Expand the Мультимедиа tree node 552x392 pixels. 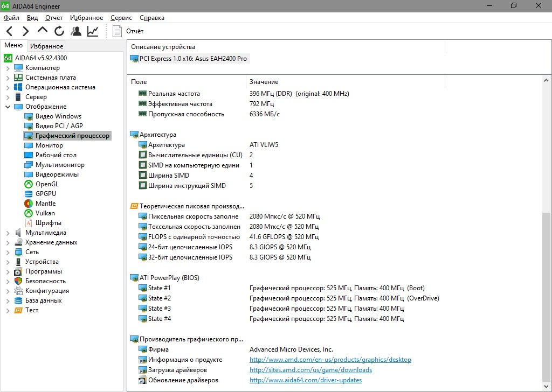click(x=8, y=233)
